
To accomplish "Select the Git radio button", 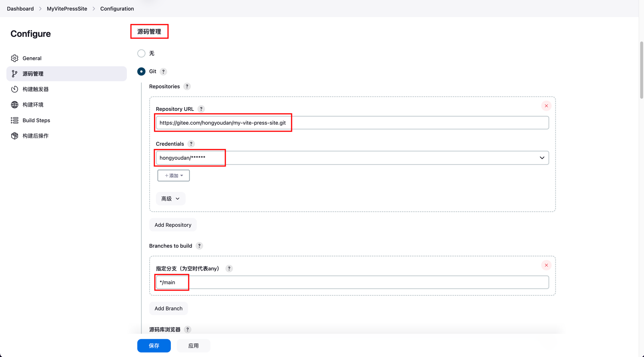I will [141, 72].
